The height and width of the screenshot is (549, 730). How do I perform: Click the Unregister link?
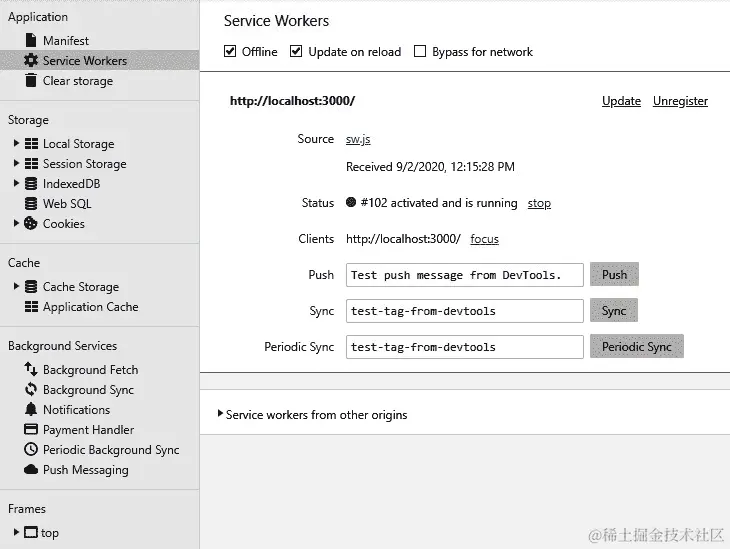pyautogui.click(x=680, y=101)
